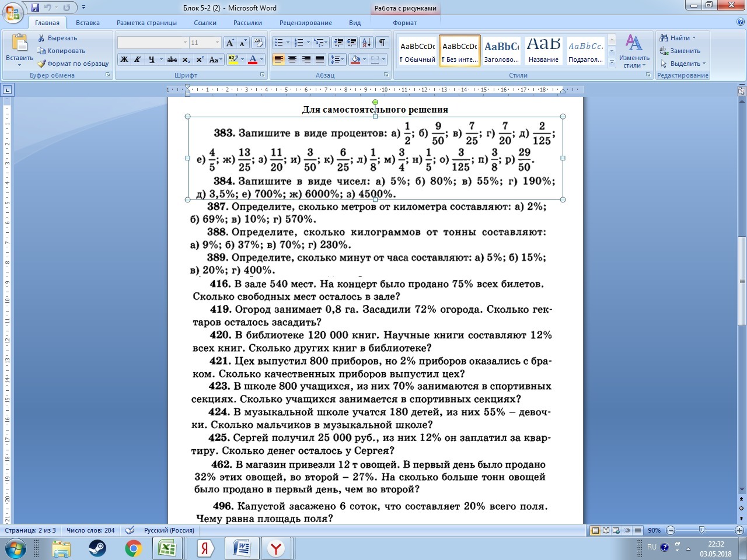Image resolution: width=747 pixels, height=560 pixels.
Task: Toggle subscript x₂ formatting
Action: click(186, 60)
